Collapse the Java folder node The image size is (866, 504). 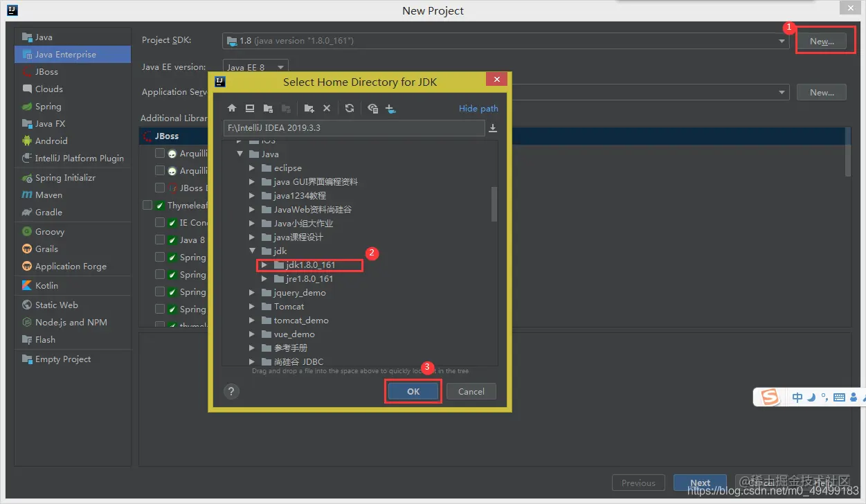coord(240,154)
